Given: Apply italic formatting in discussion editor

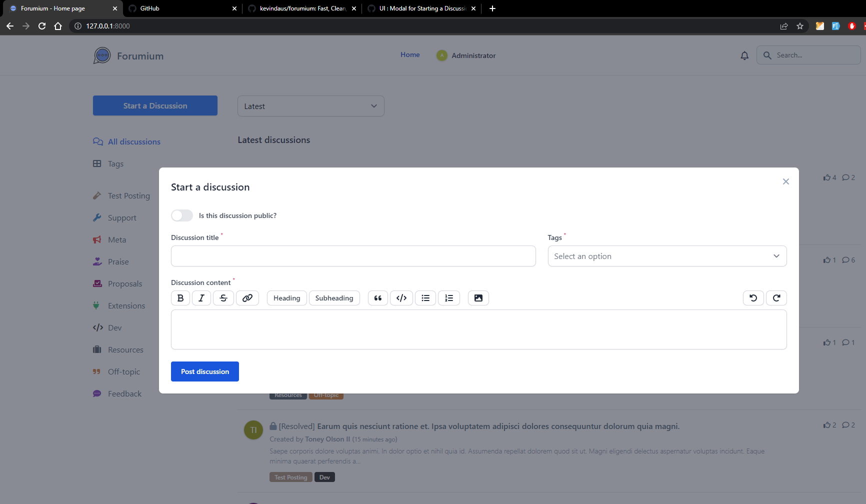Looking at the screenshot, I should tap(201, 298).
